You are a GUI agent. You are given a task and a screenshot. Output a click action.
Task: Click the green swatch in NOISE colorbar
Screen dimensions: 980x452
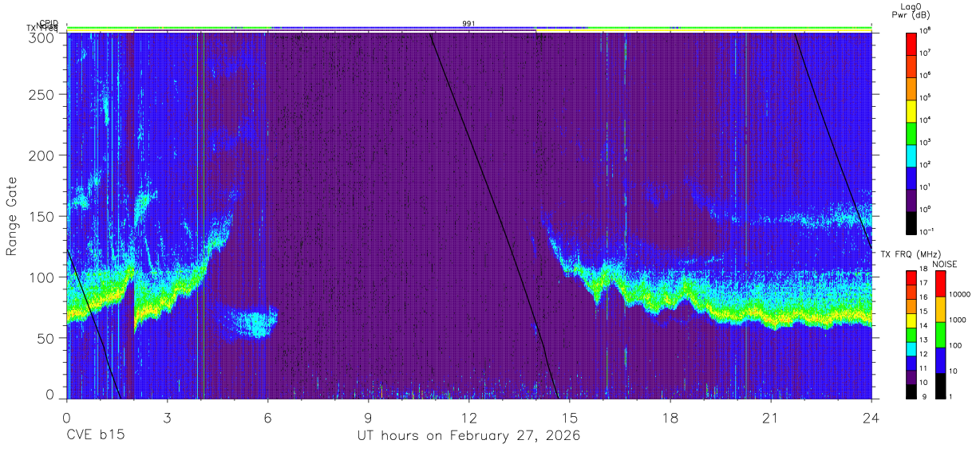(x=941, y=334)
